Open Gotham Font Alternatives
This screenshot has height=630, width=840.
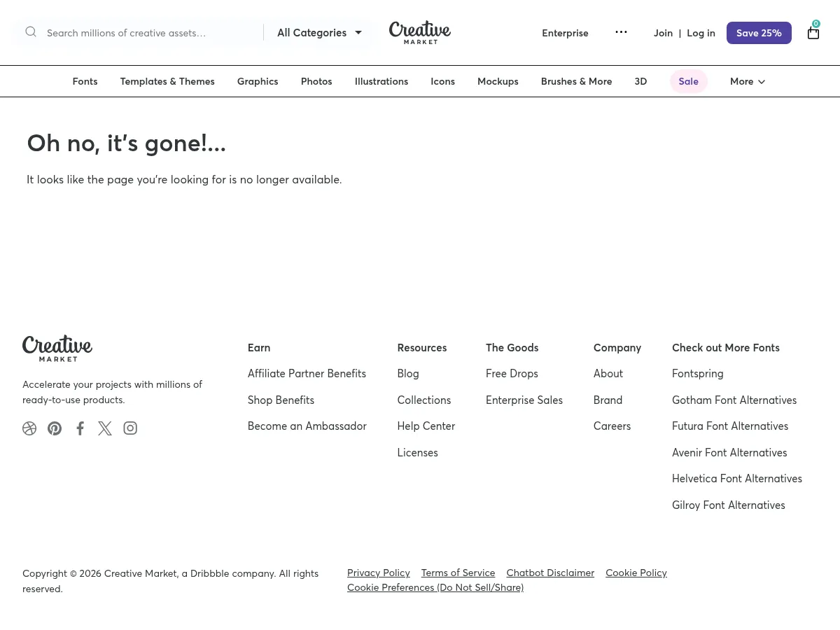(734, 400)
